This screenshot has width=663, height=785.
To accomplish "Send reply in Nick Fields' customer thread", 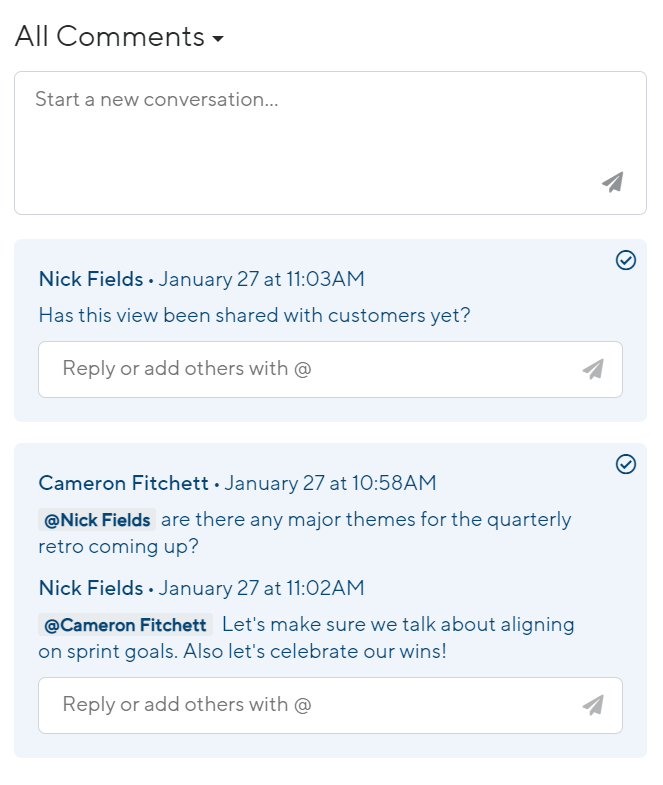I will 593,369.
